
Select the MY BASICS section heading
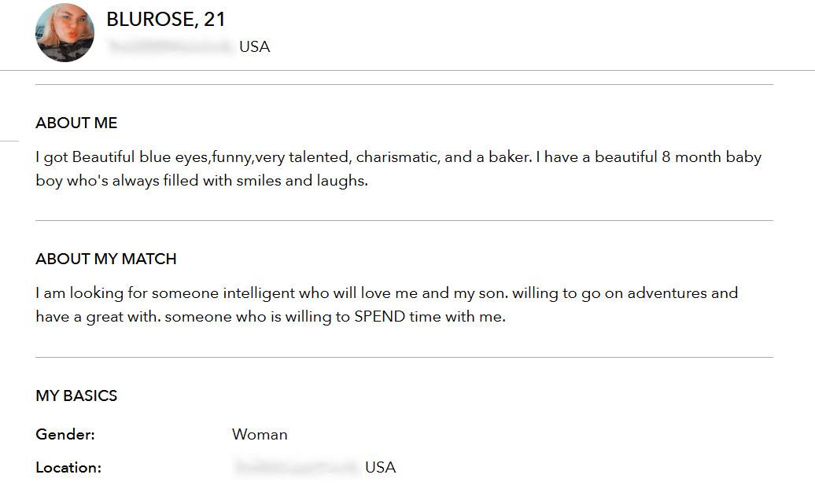pos(76,395)
